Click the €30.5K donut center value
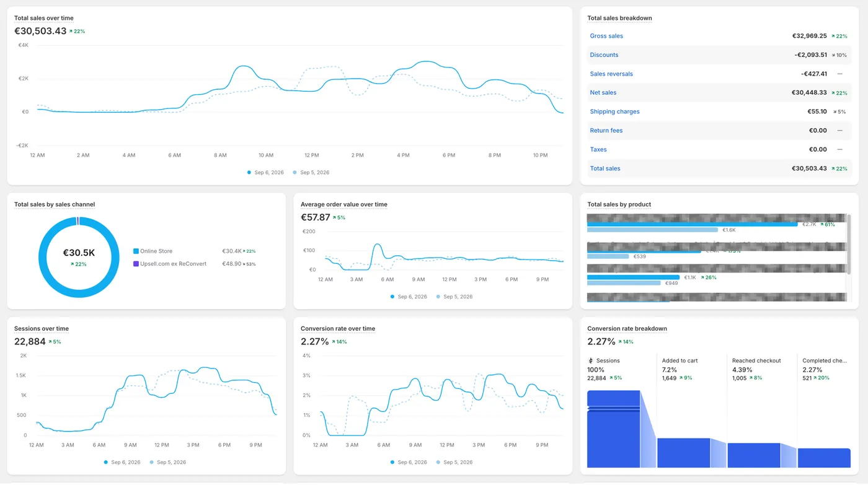868x485 pixels. [x=79, y=253]
